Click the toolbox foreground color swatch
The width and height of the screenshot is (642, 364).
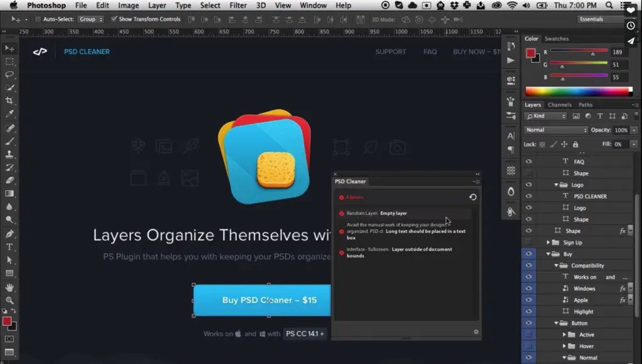[x=6, y=321]
